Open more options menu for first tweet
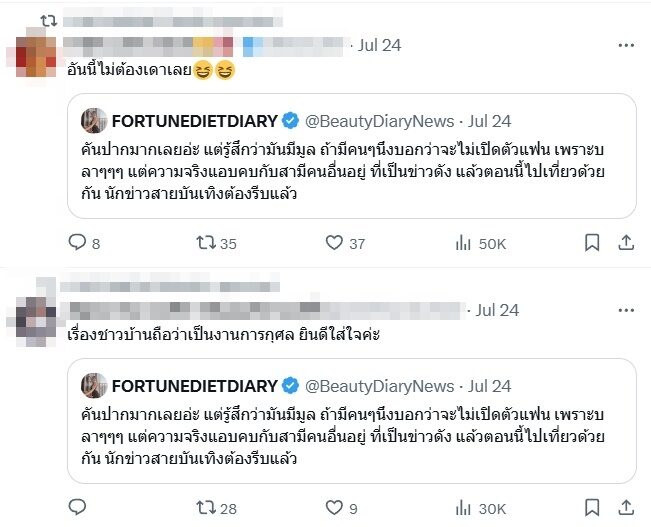The width and height of the screenshot is (651, 527). 626,45
